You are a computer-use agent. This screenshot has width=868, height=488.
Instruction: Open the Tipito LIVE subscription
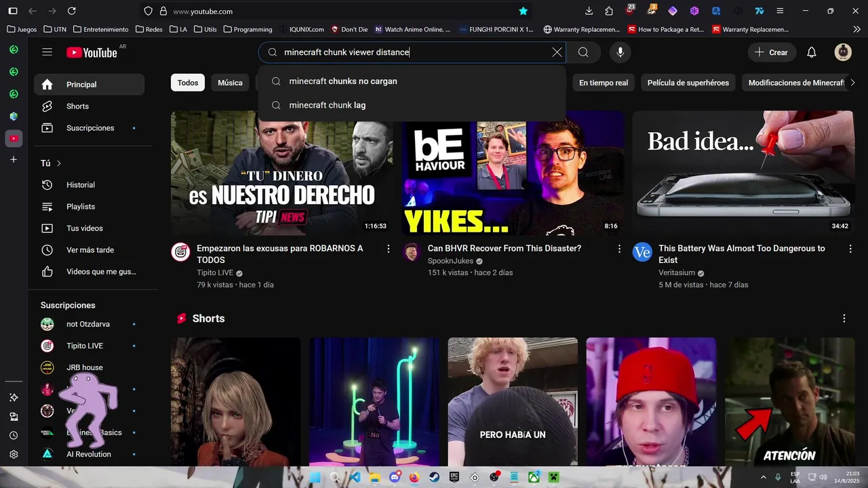(x=89, y=346)
